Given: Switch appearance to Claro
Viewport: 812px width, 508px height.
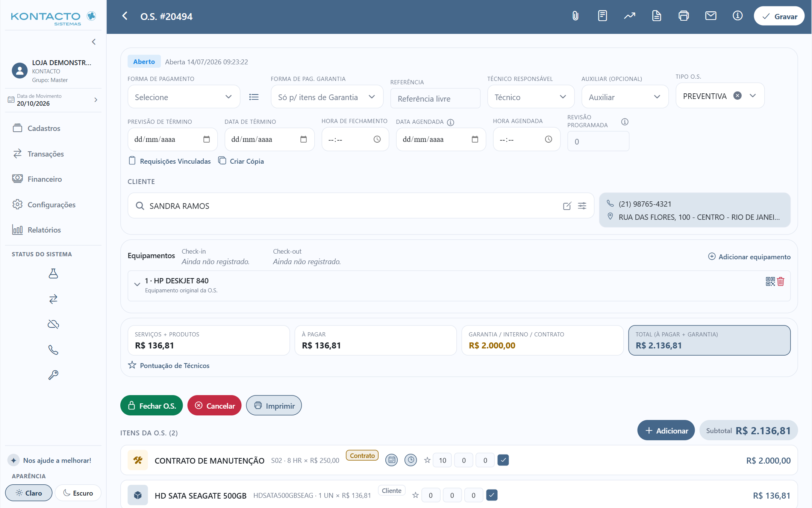Looking at the screenshot, I should [x=29, y=493].
